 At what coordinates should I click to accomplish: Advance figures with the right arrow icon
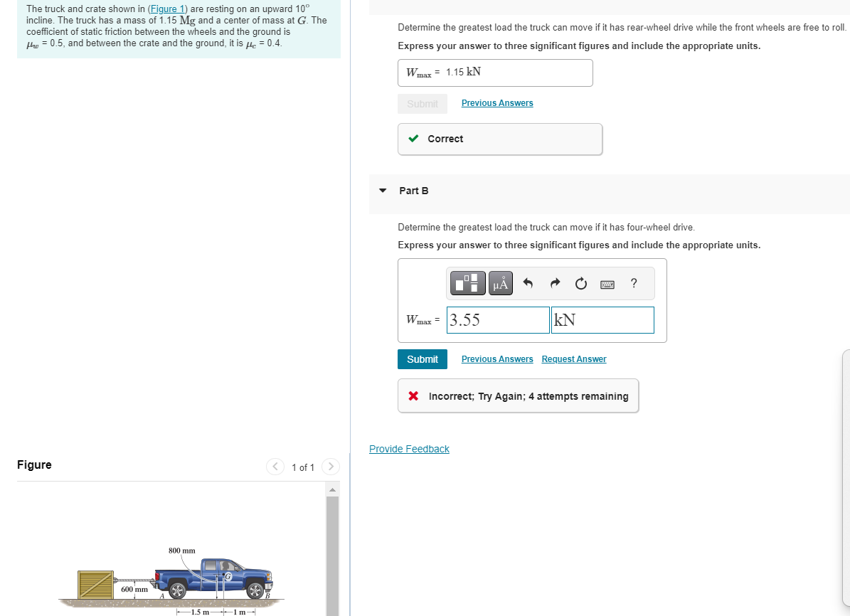coord(330,467)
